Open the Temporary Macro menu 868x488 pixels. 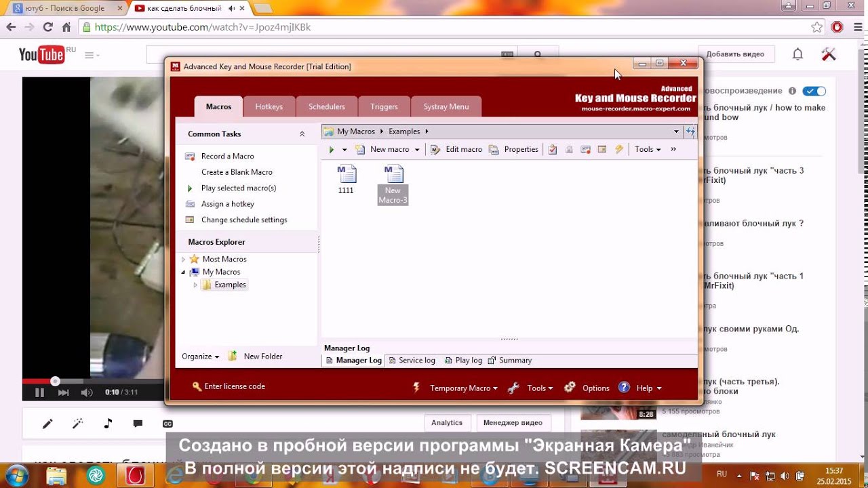pyautogui.click(x=456, y=388)
